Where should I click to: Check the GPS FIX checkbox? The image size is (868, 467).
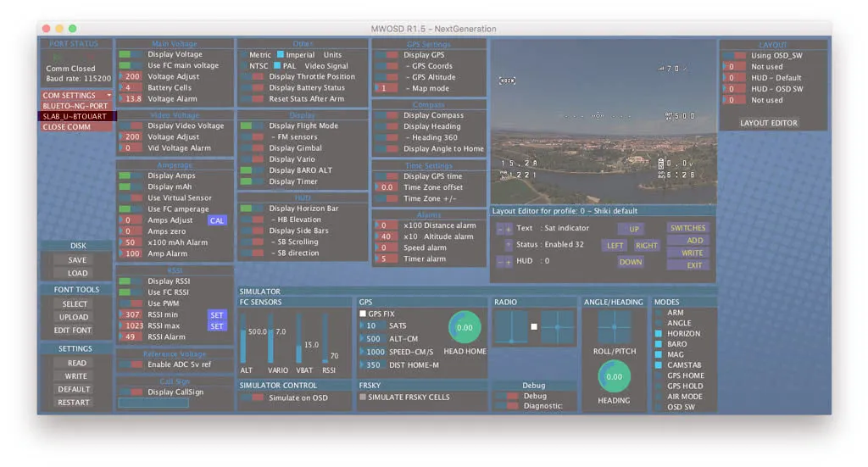363,314
